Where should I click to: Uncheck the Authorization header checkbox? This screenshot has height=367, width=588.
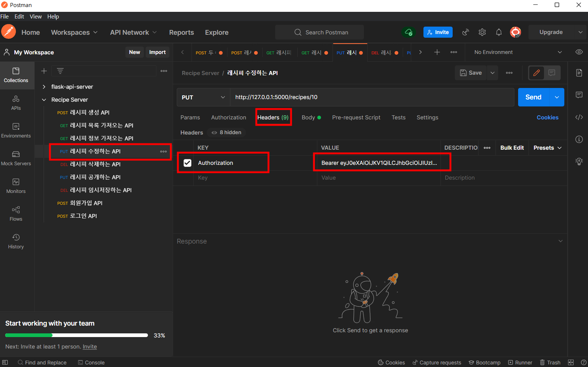point(187,163)
